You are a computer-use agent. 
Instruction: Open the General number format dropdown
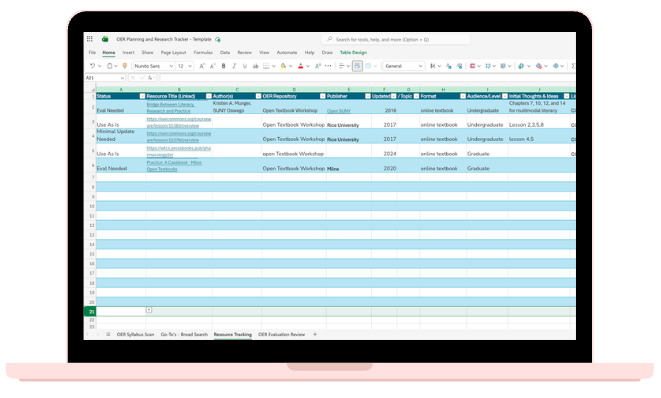tap(420, 66)
